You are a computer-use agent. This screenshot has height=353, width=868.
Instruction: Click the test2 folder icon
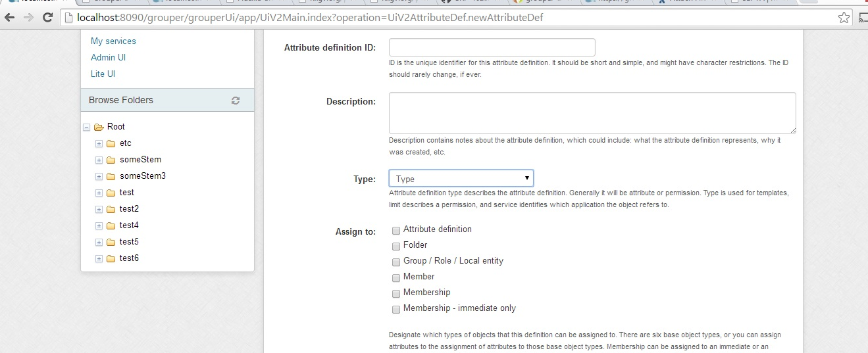click(111, 209)
